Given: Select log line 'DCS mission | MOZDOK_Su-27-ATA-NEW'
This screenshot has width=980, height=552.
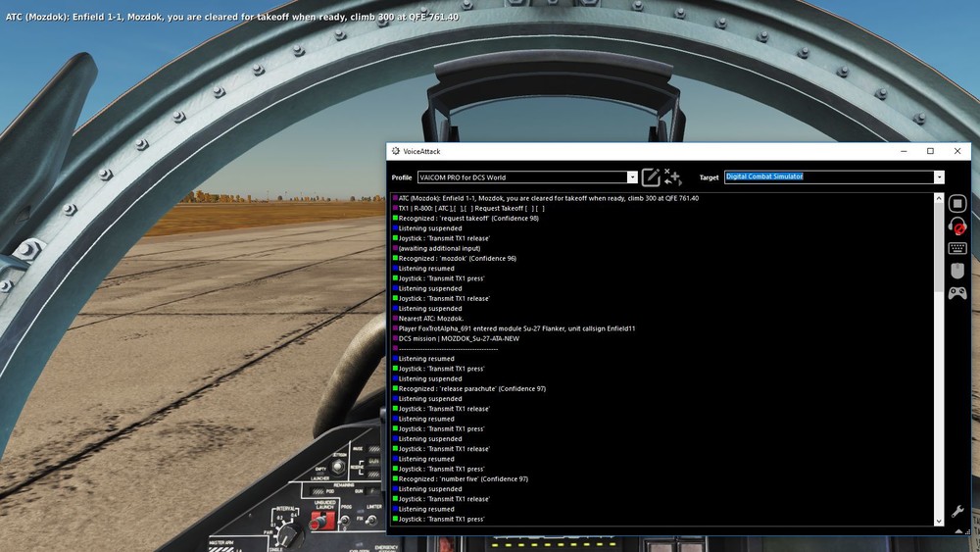Looking at the screenshot, I should [x=456, y=338].
